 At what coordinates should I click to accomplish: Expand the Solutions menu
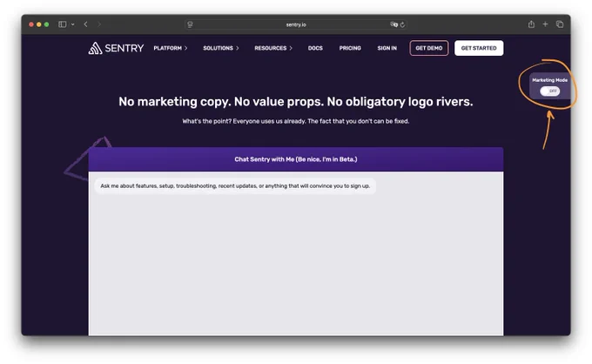point(221,49)
